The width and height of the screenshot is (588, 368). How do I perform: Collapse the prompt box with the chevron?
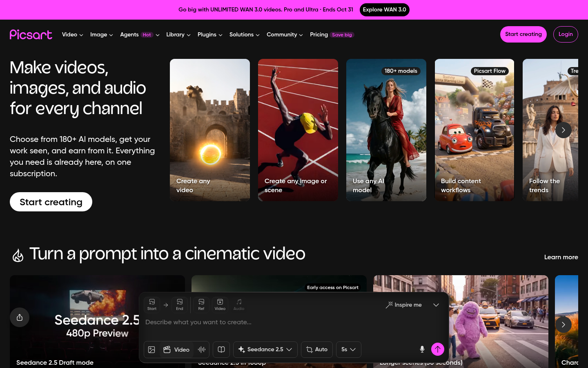(436, 305)
